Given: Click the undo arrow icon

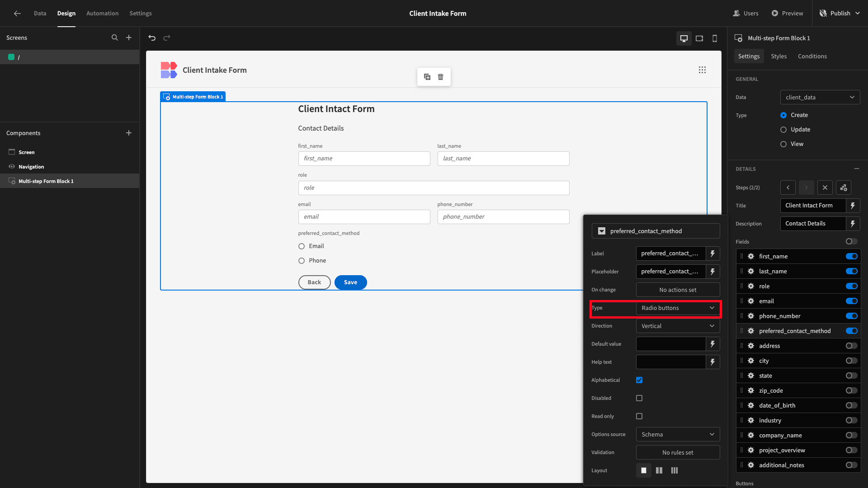Looking at the screenshot, I should tap(152, 38).
